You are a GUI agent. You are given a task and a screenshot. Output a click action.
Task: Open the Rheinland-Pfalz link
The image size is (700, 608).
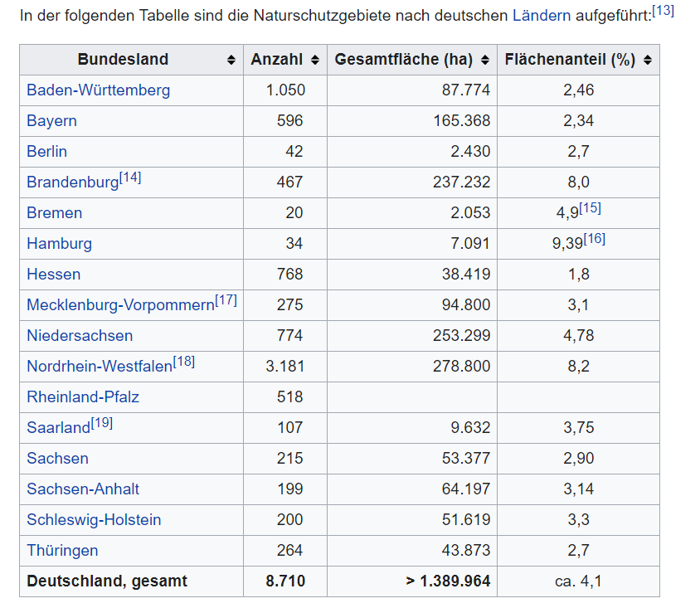pyautogui.click(x=83, y=397)
